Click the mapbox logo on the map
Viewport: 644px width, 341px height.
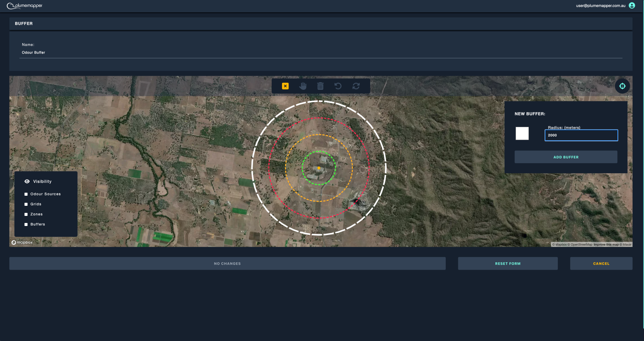point(22,242)
